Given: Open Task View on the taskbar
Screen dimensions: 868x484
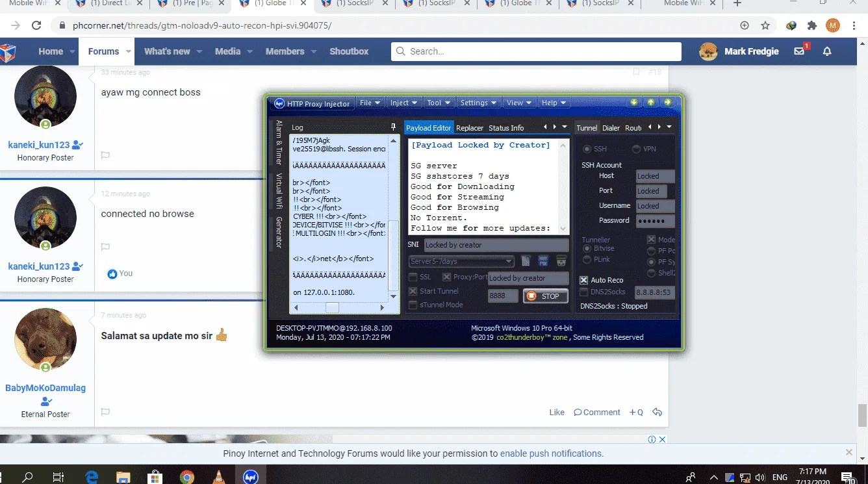Looking at the screenshot, I should click(58, 477).
